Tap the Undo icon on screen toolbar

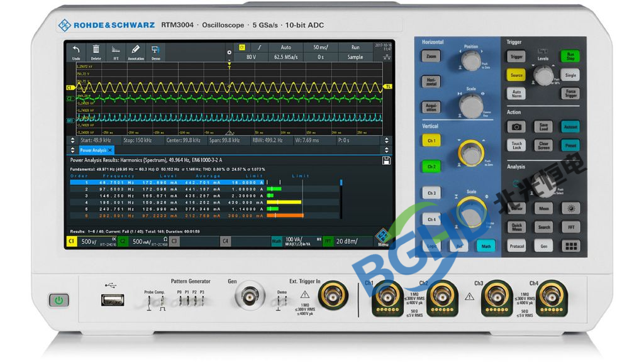[x=76, y=52]
